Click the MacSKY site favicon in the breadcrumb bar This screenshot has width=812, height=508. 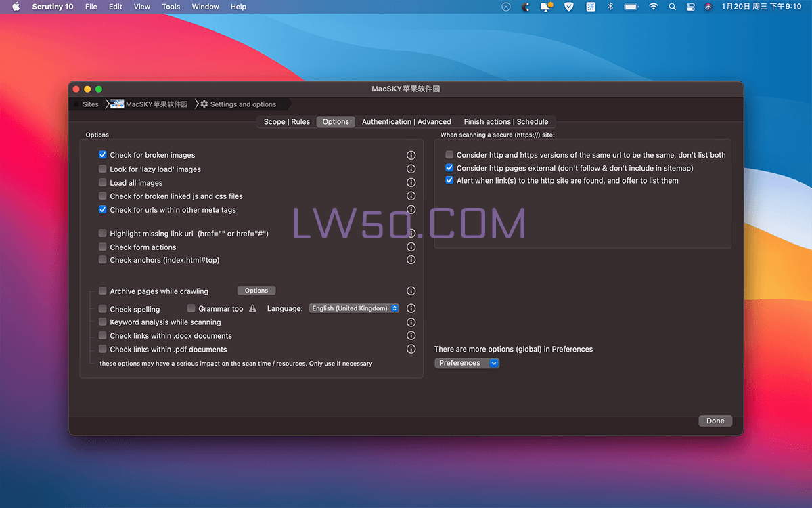tap(116, 104)
